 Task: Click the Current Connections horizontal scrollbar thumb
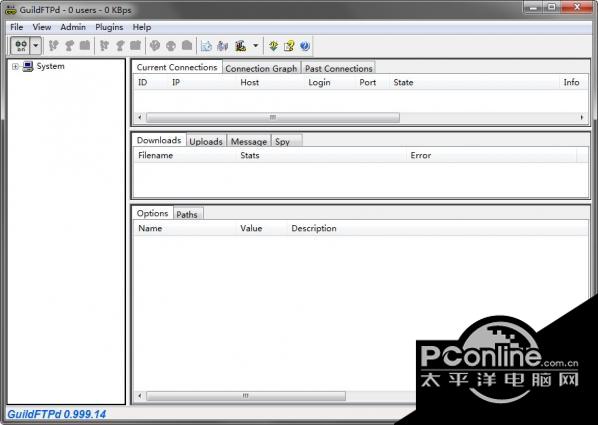tap(273, 117)
